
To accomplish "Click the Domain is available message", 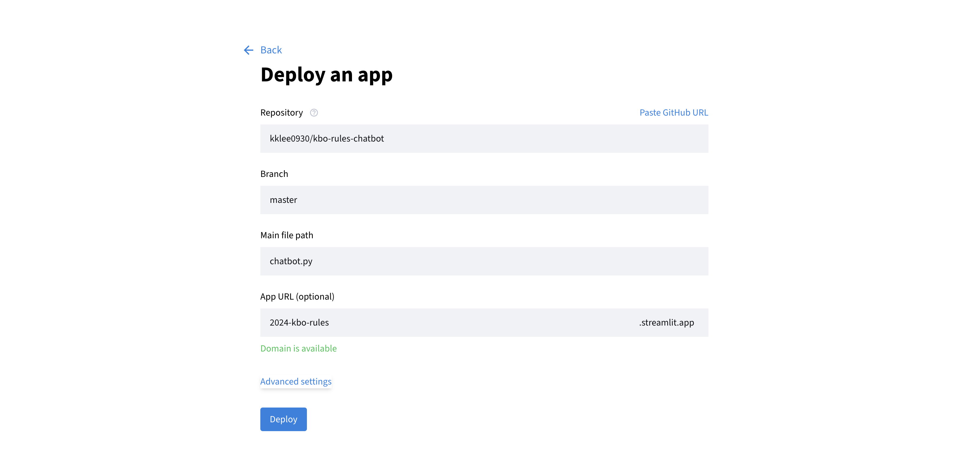I will tap(298, 349).
